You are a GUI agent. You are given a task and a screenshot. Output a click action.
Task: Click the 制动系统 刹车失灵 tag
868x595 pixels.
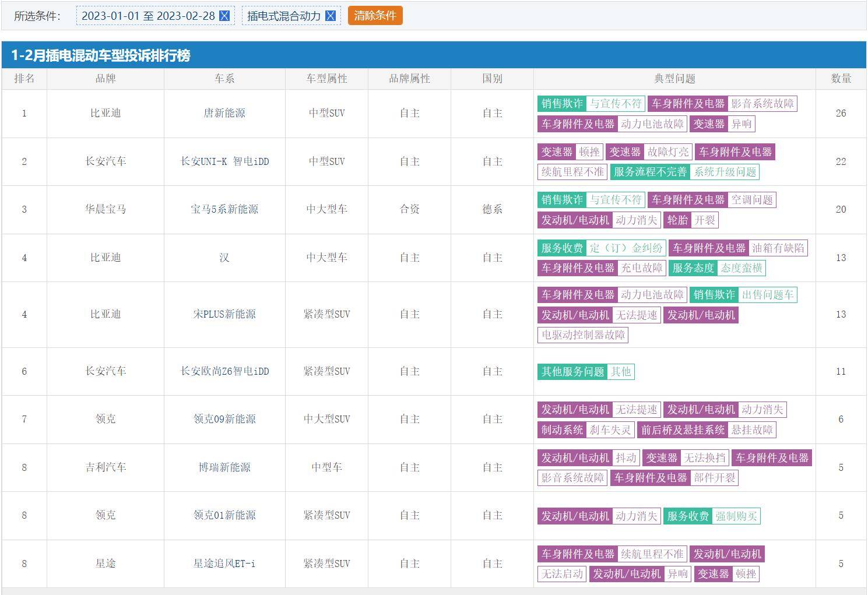click(x=586, y=430)
